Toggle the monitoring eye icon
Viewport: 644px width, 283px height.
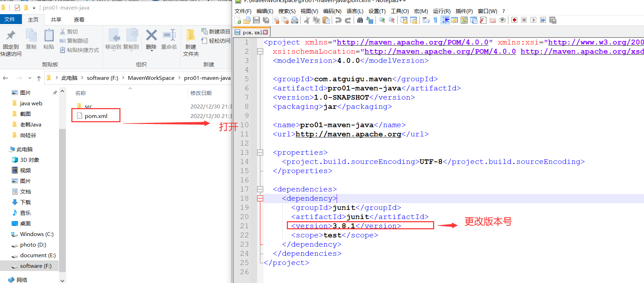pyautogui.click(x=502, y=20)
